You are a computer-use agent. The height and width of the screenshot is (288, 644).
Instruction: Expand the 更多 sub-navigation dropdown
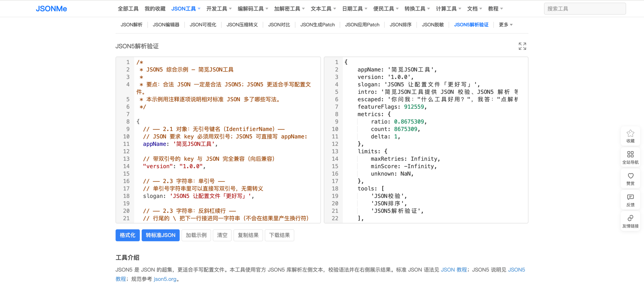(x=506, y=25)
